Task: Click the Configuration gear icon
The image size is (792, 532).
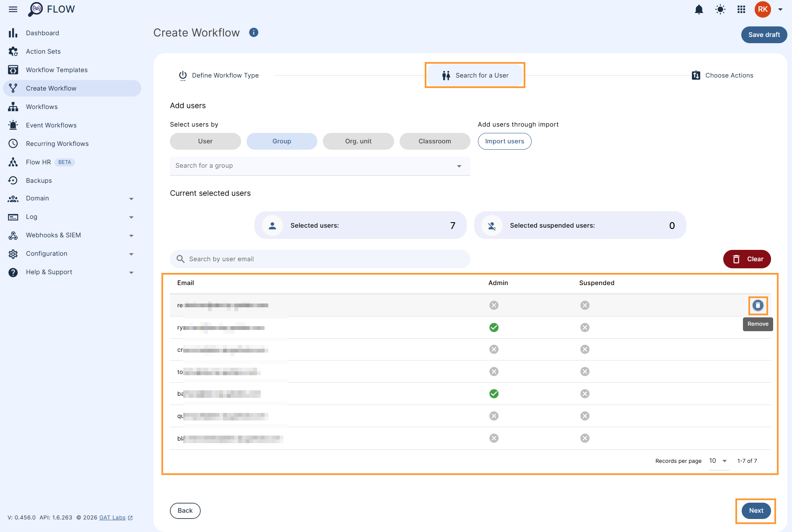Action: coord(13,254)
